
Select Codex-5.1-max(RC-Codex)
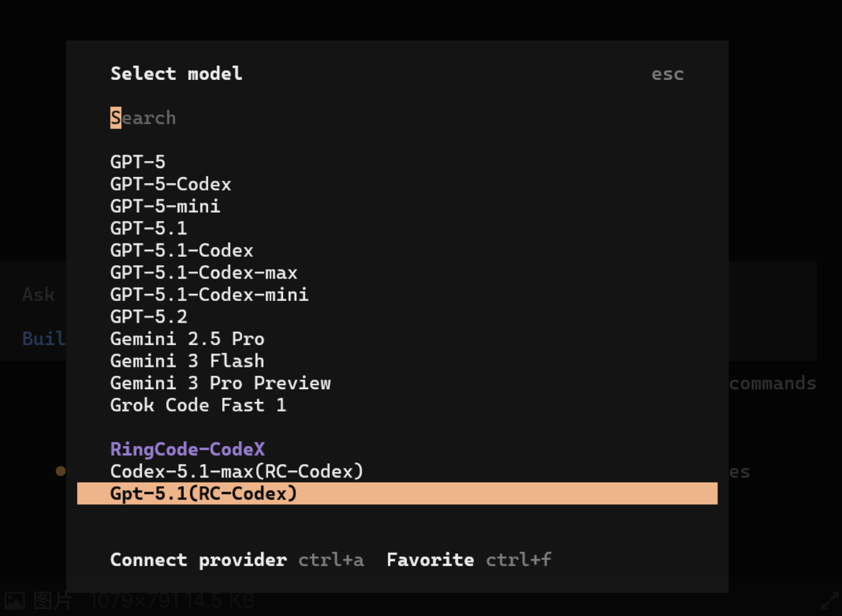point(237,471)
